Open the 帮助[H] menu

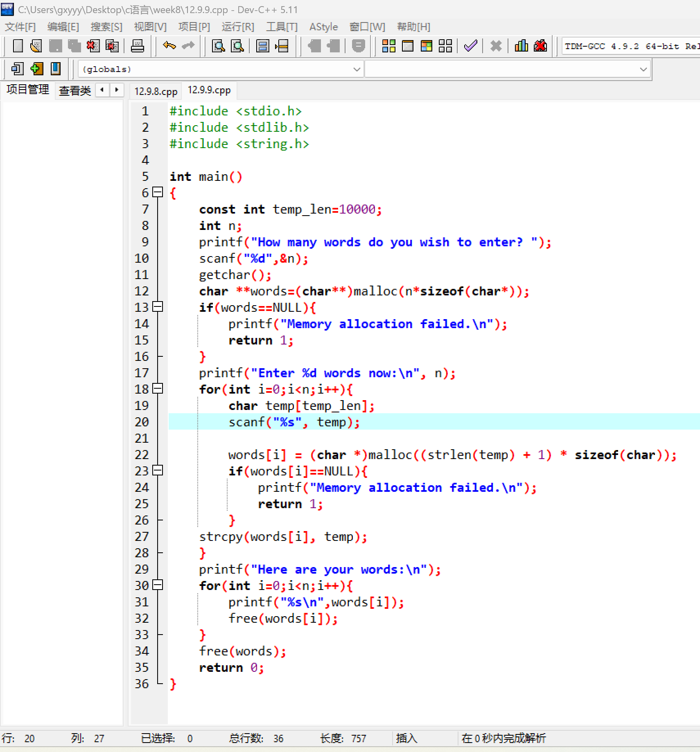coord(413,27)
